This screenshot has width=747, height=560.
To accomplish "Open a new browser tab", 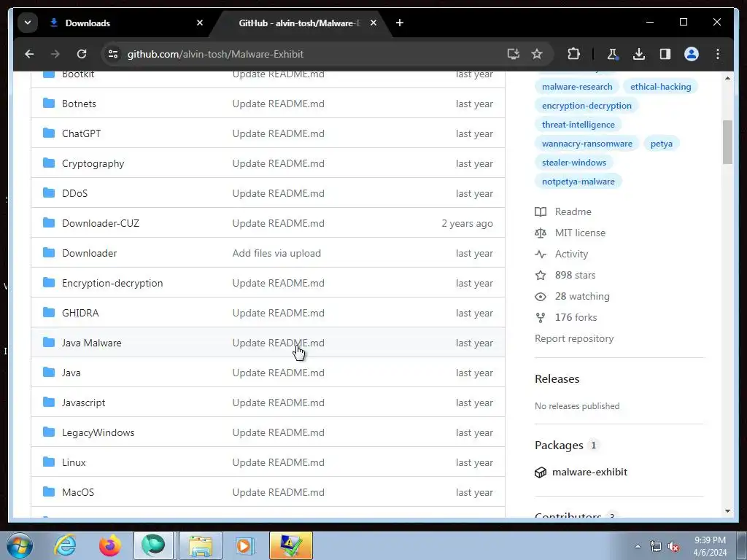I will [x=400, y=23].
